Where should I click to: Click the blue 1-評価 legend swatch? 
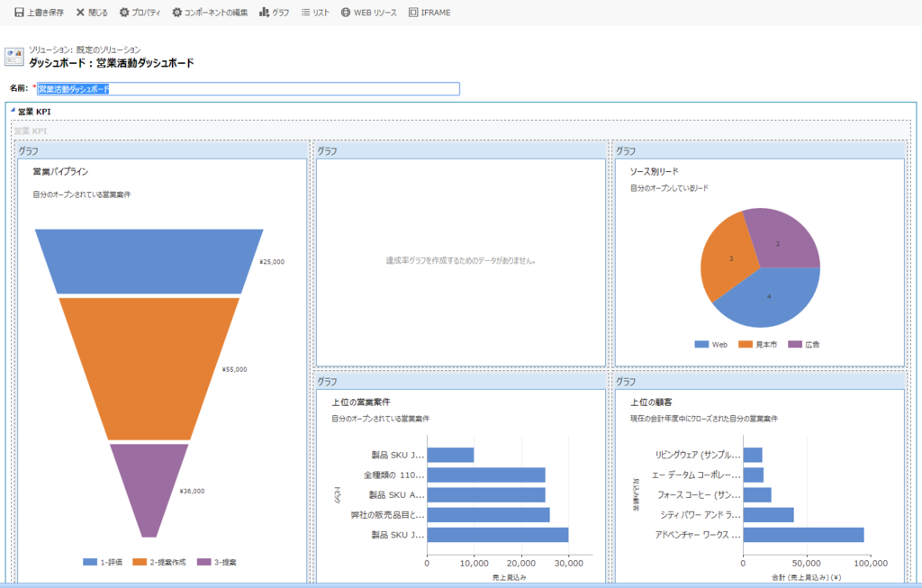pyautogui.click(x=90, y=562)
